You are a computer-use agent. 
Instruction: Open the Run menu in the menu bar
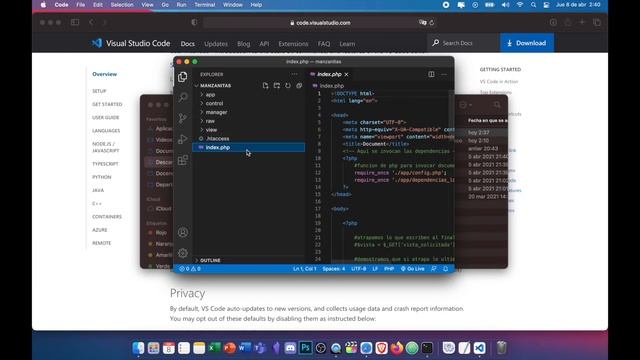click(181, 5)
